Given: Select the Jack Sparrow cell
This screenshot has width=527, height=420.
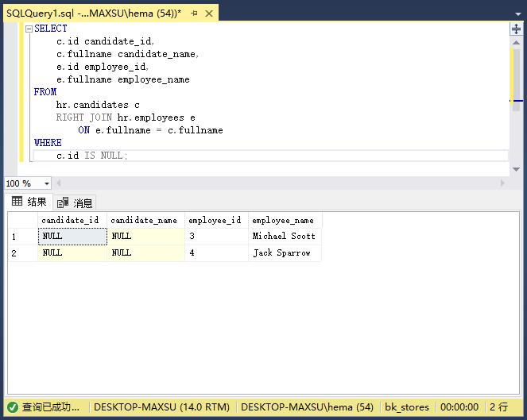Looking at the screenshot, I should (x=285, y=253).
